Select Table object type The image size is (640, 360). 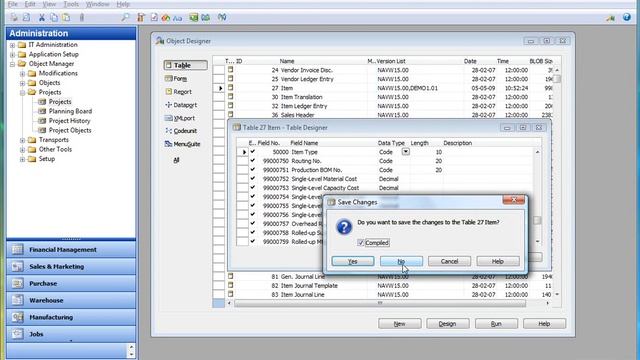185,65
